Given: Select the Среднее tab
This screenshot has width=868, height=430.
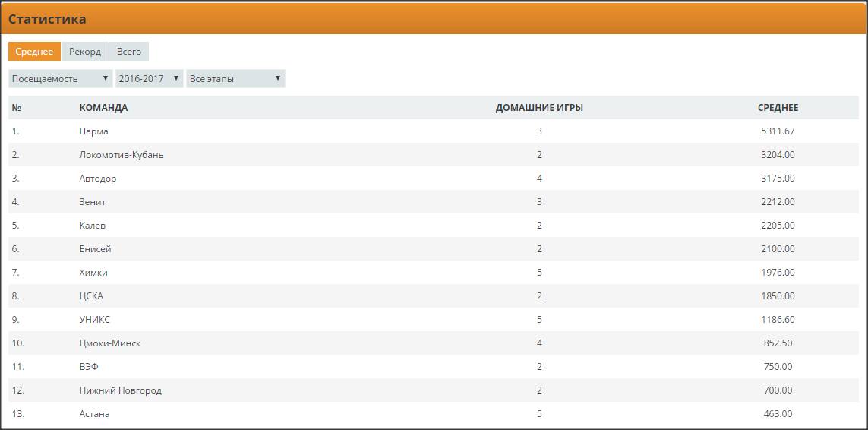Looking at the screenshot, I should [34, 52].
